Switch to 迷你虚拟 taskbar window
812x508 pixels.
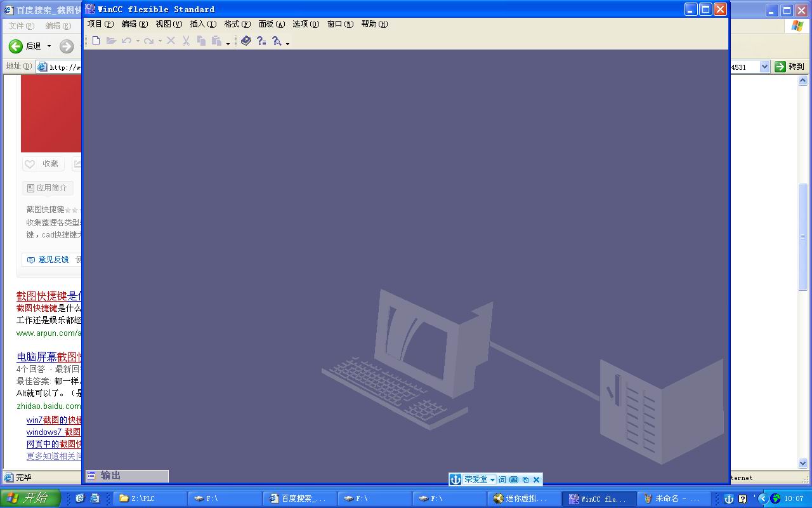524,498
